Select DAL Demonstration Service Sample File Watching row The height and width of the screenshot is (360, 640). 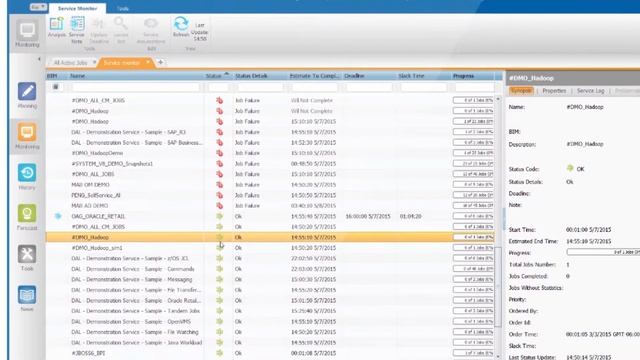coord(270,332)
